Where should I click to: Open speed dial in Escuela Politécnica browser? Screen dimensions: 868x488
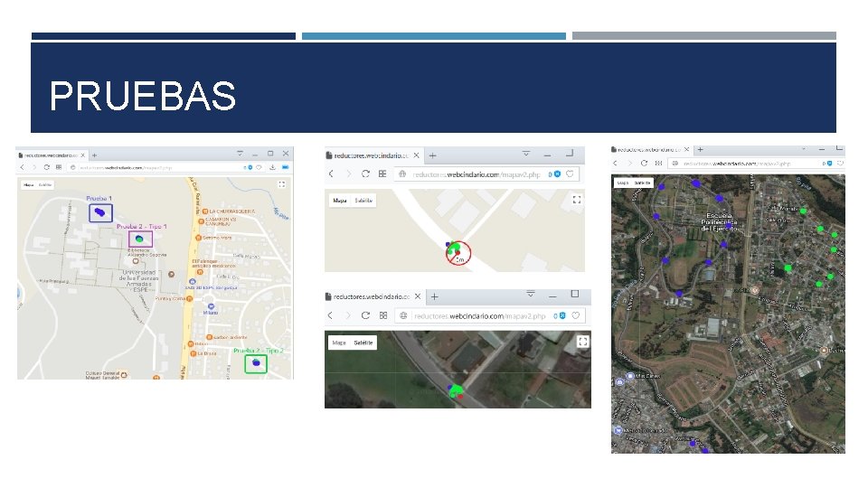click(x=658, y=164)
